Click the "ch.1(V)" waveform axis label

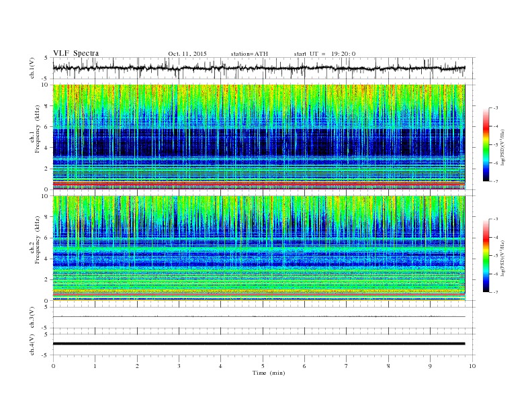tap(32, 68)
